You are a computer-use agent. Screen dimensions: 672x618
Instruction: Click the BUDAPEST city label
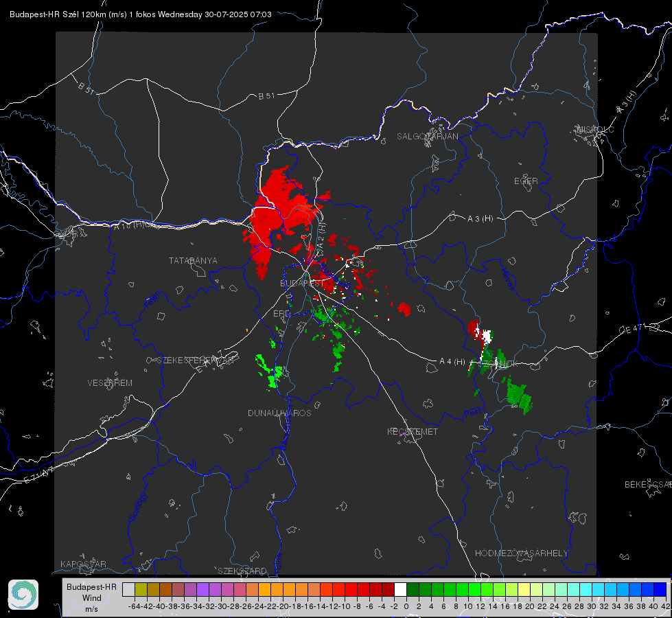click(302, 283)
